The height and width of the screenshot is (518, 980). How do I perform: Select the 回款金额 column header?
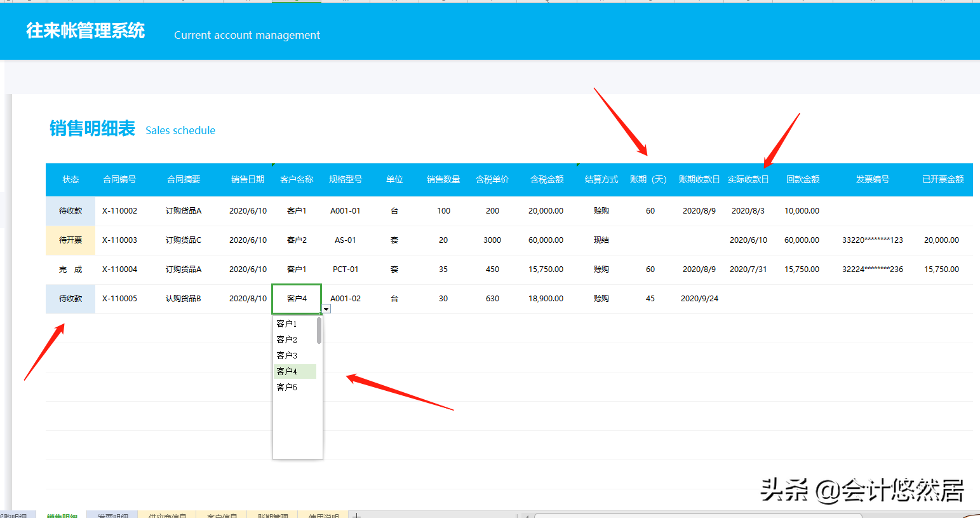(803, 180)
